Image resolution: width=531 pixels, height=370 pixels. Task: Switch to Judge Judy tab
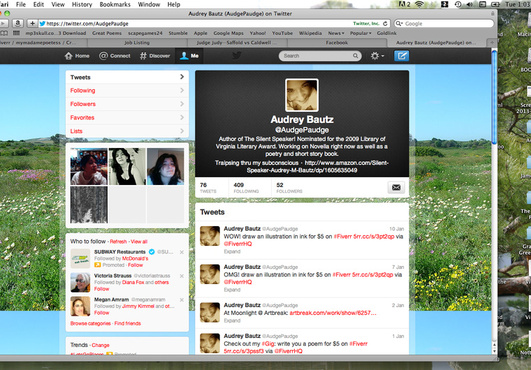point(237,43)
